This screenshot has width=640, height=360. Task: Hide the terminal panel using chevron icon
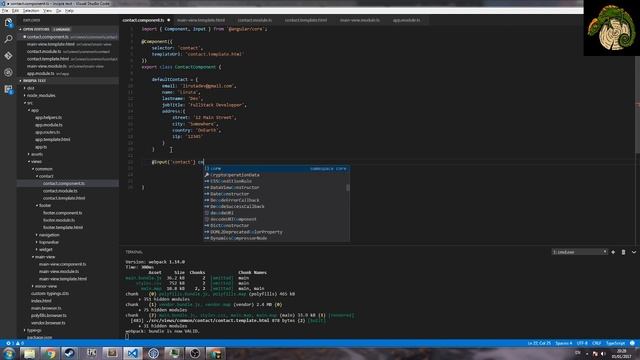click(x=633, y=252)
